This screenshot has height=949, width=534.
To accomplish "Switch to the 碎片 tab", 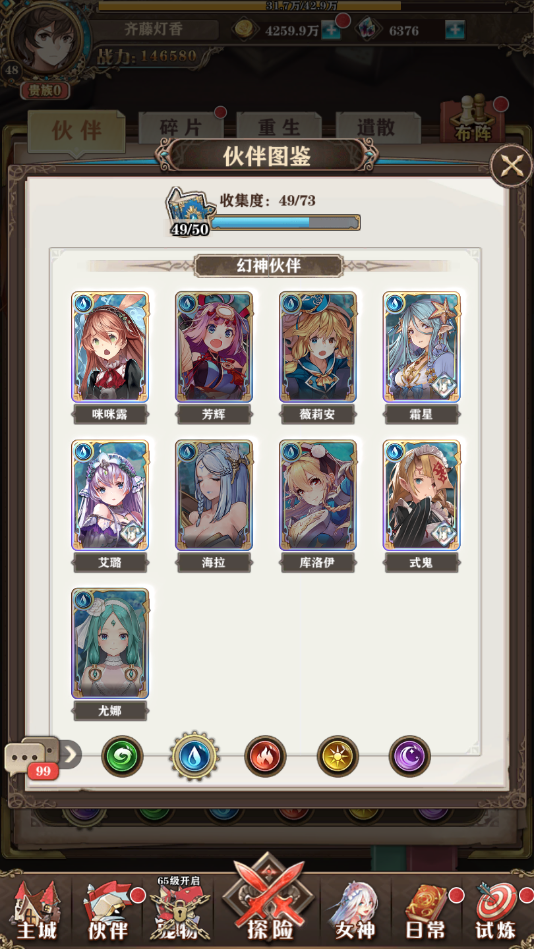I will 181,128.
